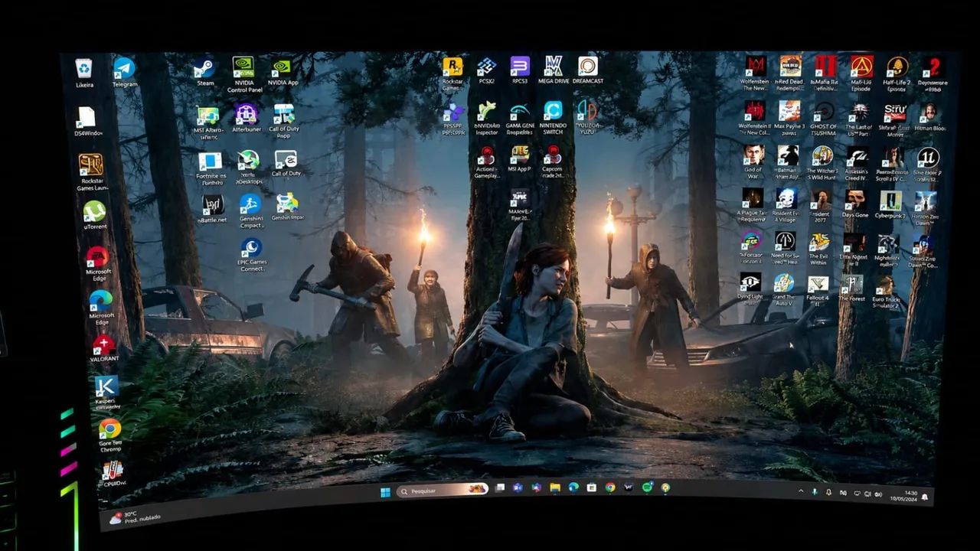Screen dimensions: 980x551
Task: Open Microsoft Store from the taskbar
Action: (591, 487)
